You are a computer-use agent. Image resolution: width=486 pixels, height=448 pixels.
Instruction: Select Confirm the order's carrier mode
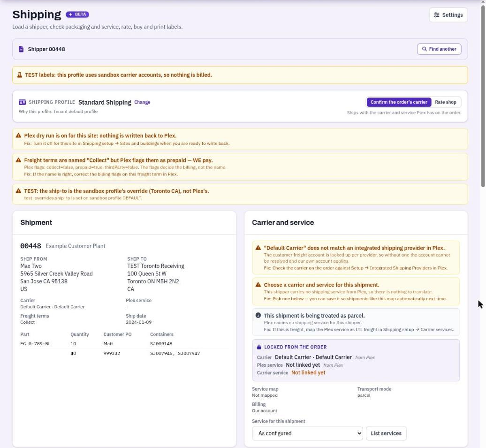pyautogui.click(x=399, y=102)
